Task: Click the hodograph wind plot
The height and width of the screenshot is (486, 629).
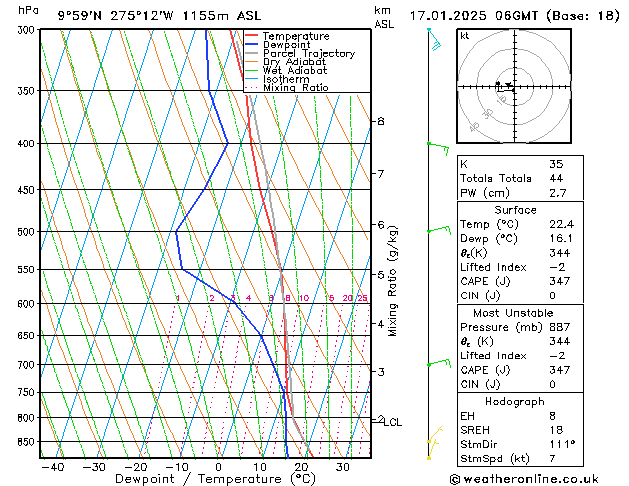Action: [x=514, y=86]
